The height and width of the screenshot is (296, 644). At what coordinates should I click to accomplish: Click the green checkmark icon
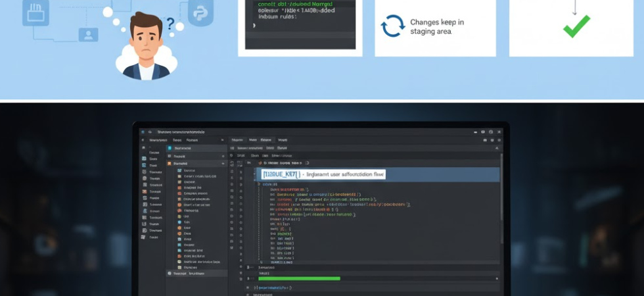coord(576,26)
